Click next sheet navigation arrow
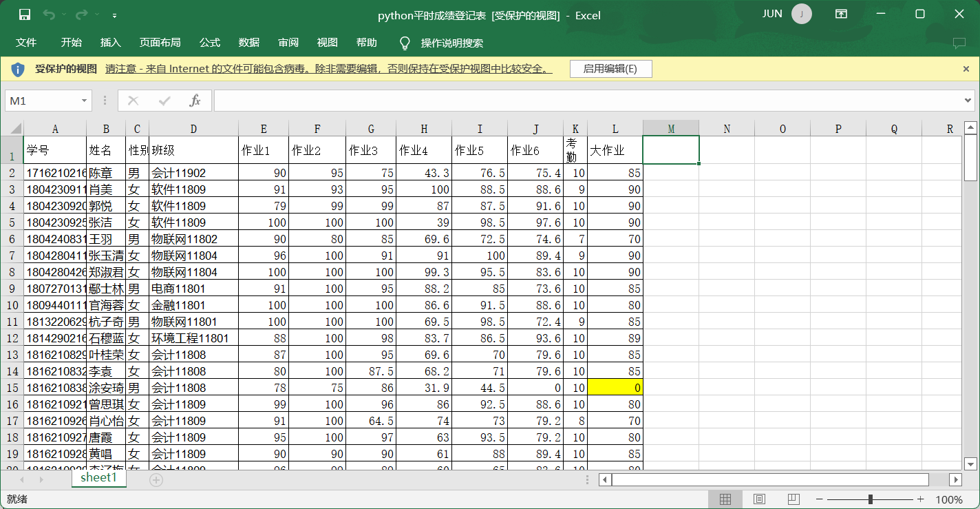The image size is (980, 509). [41, 480]
